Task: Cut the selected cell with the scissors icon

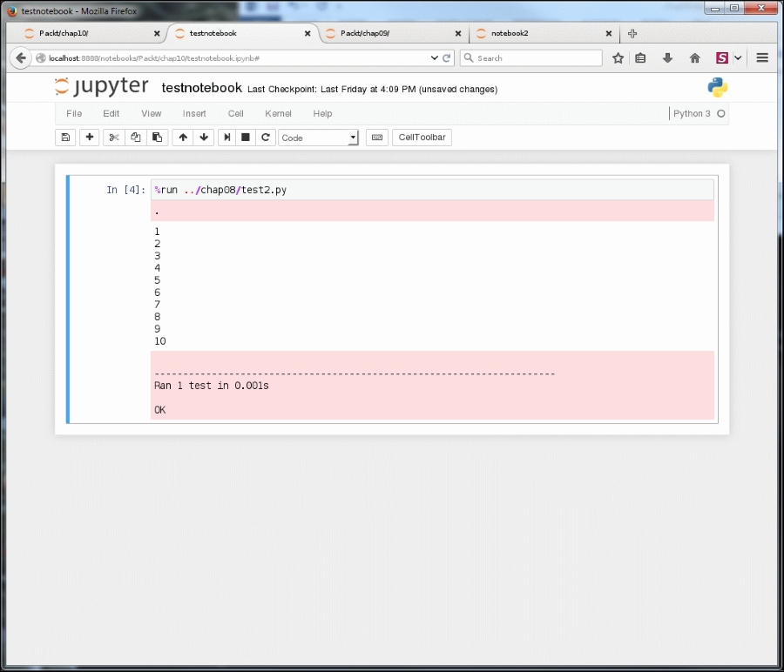Action: coord(112,137)
